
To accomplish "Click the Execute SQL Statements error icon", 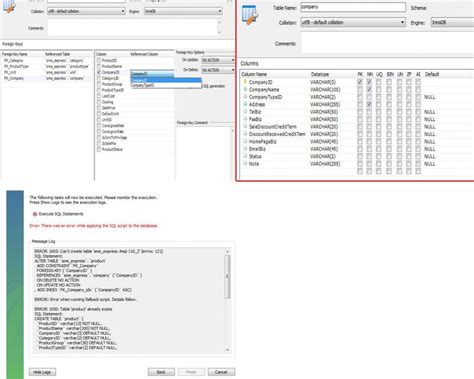I will pos(35,214).
